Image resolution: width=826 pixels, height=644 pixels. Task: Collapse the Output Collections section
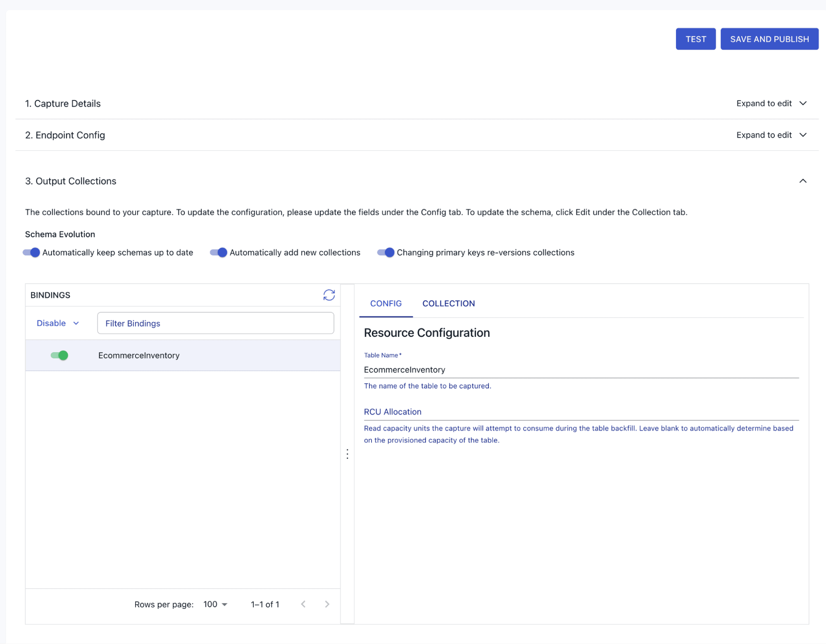point(803,181)
